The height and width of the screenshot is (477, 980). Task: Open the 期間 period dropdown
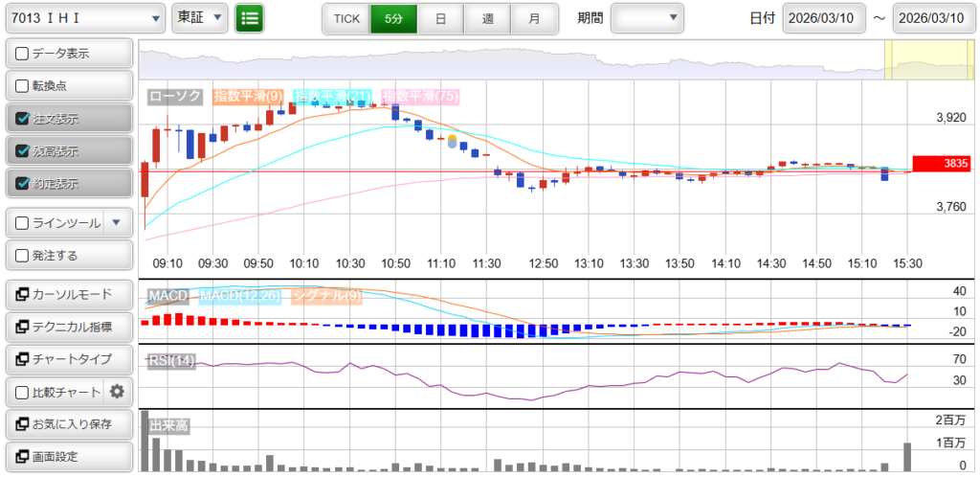point(648,18)
